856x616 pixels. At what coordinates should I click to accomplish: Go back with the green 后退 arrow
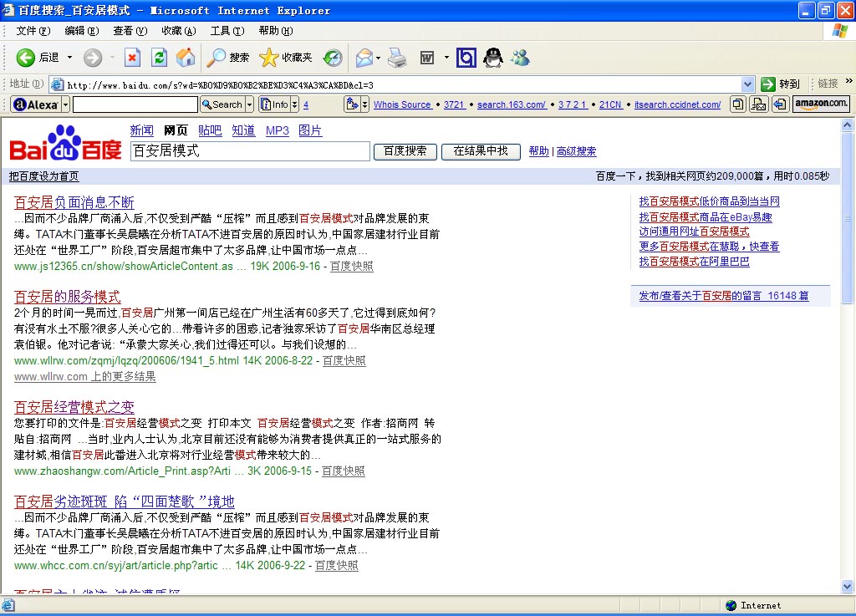point(37,58)
